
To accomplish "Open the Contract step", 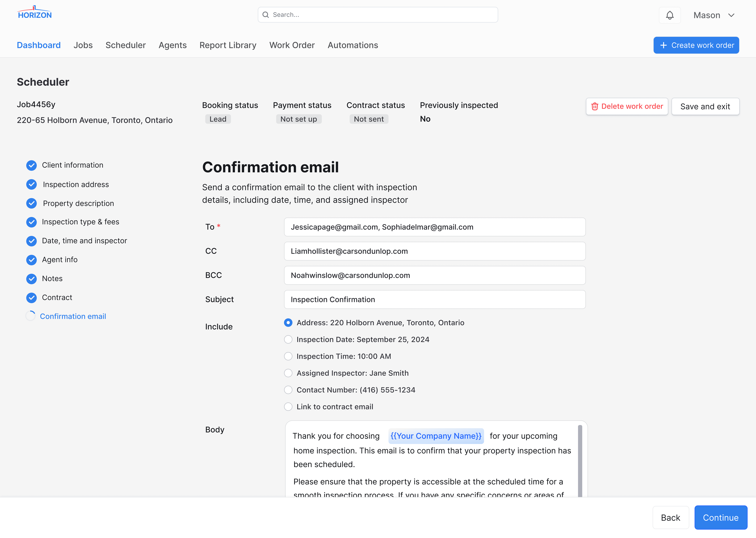I will [57, 298].
